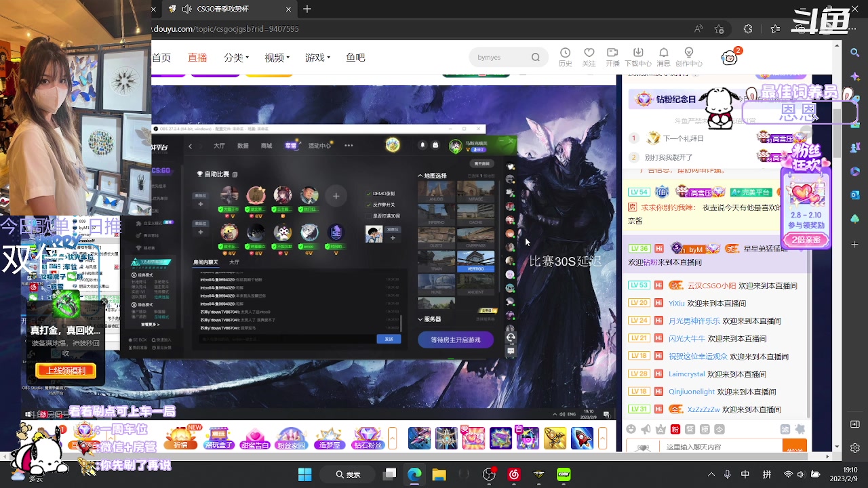The width and height of the screenshot is (868, 488).
Task: Click the 上线领福利 ad button
Action: coord(66,371)
